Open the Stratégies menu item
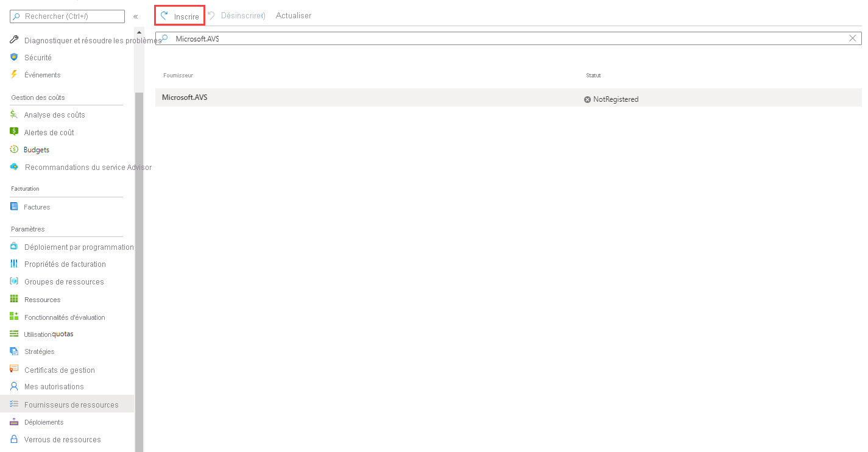Viewport: 868px width, 452px height. click(40, 352)
